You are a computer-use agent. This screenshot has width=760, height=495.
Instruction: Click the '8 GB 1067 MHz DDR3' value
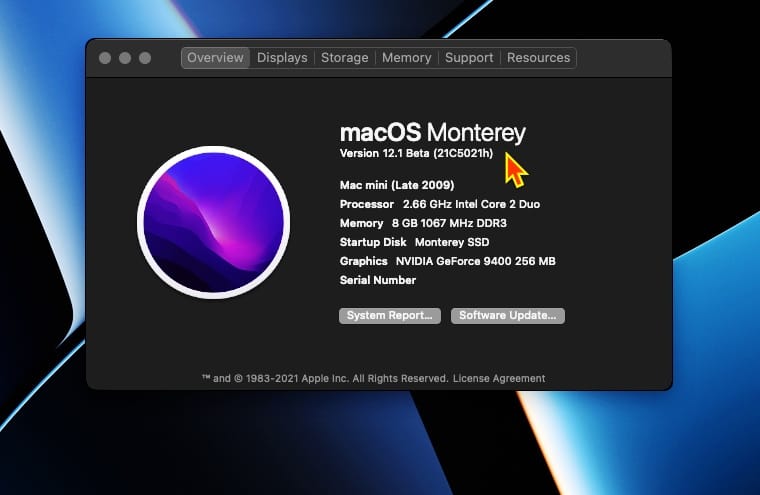[x=449, y=223]
